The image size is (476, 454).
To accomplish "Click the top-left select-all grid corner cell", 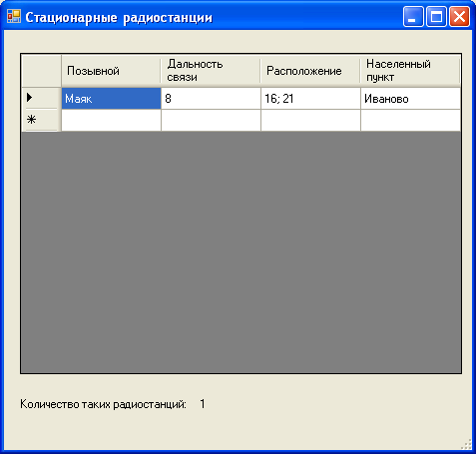I will click(x=41, y=71).
